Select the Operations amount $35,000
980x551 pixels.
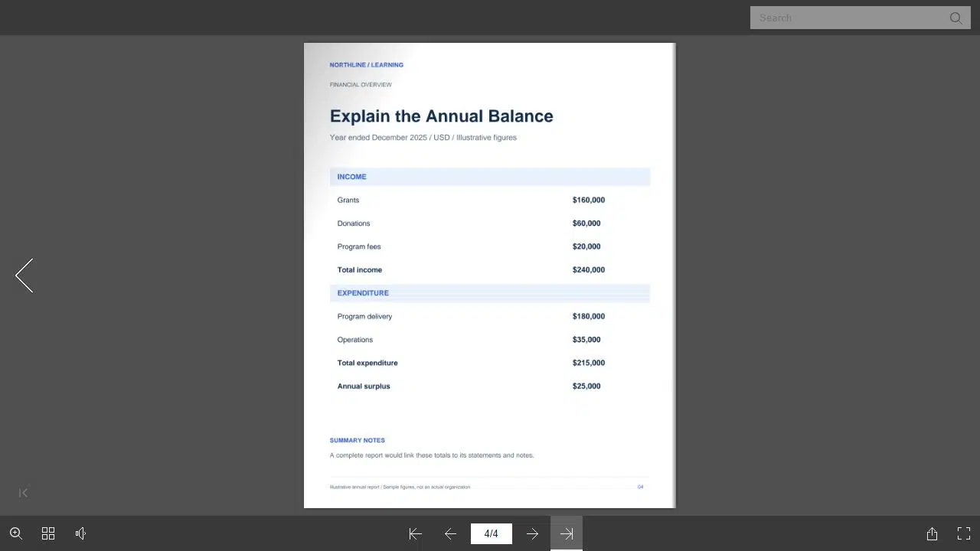[x=586, y=340]
